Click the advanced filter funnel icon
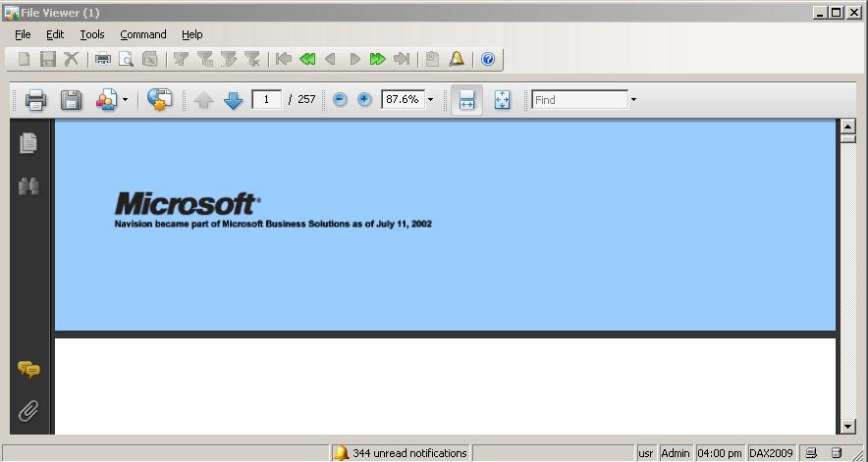 (228, 59)
